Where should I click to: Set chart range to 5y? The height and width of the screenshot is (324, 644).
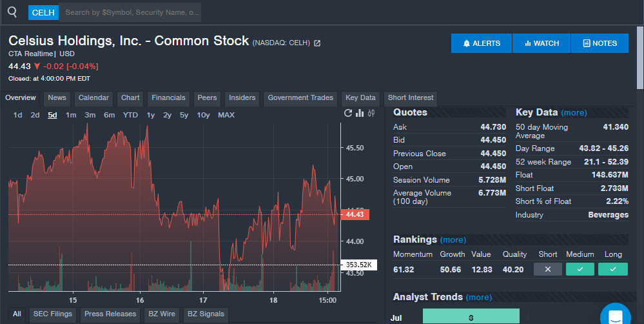coord(184,115)
